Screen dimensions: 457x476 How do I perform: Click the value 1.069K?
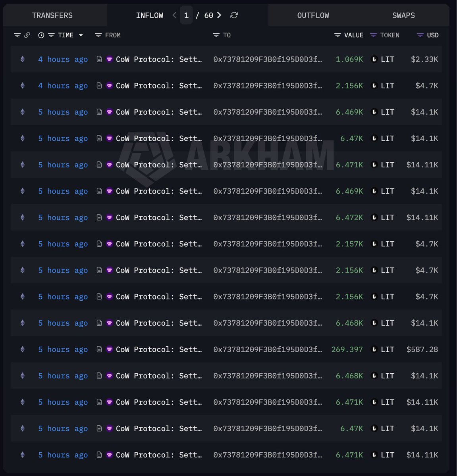pos(349,59)
